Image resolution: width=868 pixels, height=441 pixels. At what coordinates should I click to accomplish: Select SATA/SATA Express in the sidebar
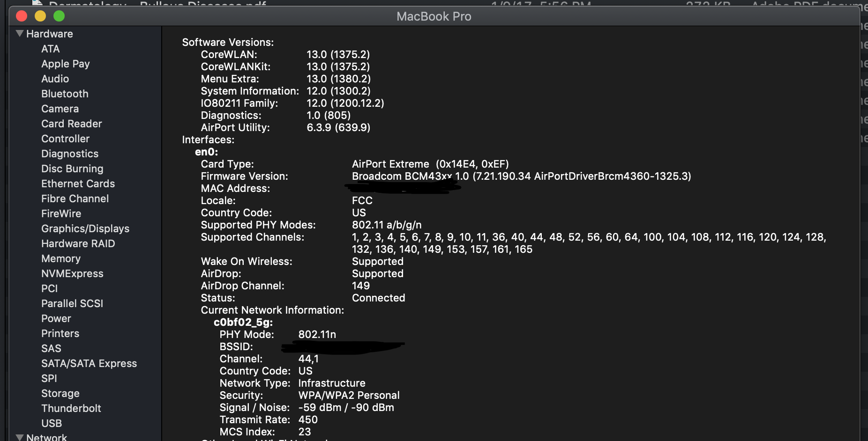(89, 363)
